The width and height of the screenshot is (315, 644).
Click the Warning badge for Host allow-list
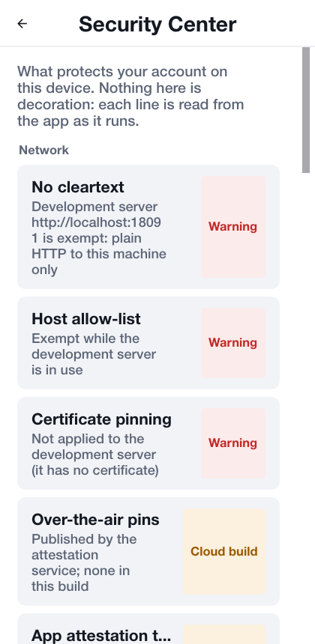(x=233, y=342)
